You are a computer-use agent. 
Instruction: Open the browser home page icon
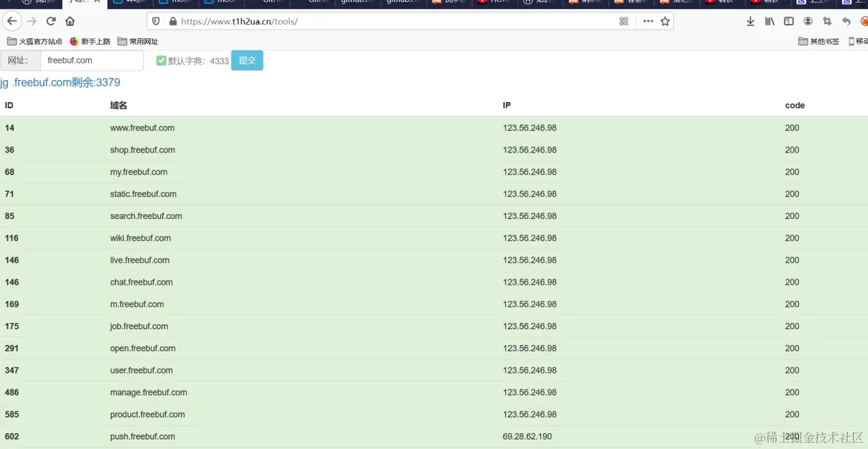click(x=70, y=21)
